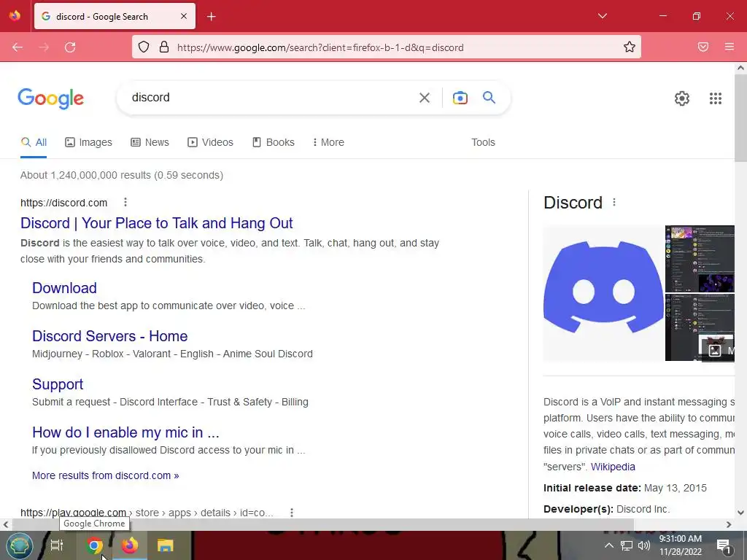Click the Google search magnifier button
The image size is (747, 560).
[x=489, y=98]
